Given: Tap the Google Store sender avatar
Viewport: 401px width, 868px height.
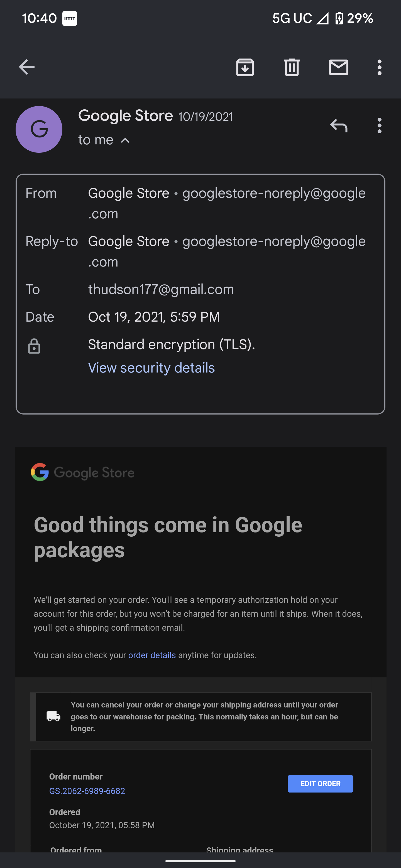Looking at the screenshot, I should (39, 129).
